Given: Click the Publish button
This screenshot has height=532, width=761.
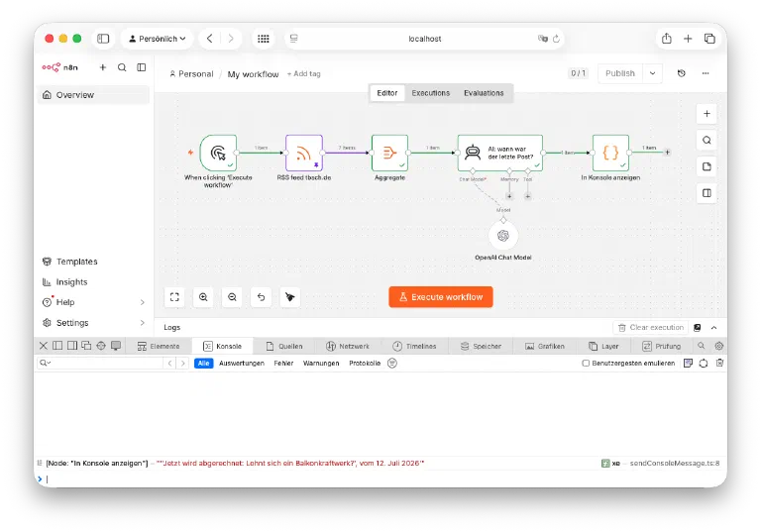Looking at the screenshot, I should [x=619, y=73].
